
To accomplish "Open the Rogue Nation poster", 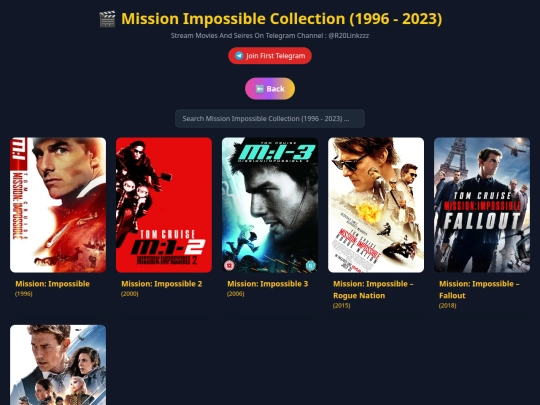I will (376, 205).
